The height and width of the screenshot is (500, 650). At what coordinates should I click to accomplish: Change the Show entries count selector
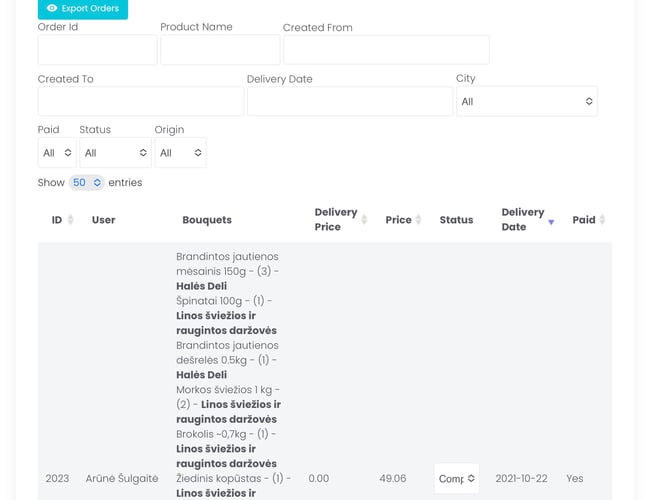tap(87, 183)
